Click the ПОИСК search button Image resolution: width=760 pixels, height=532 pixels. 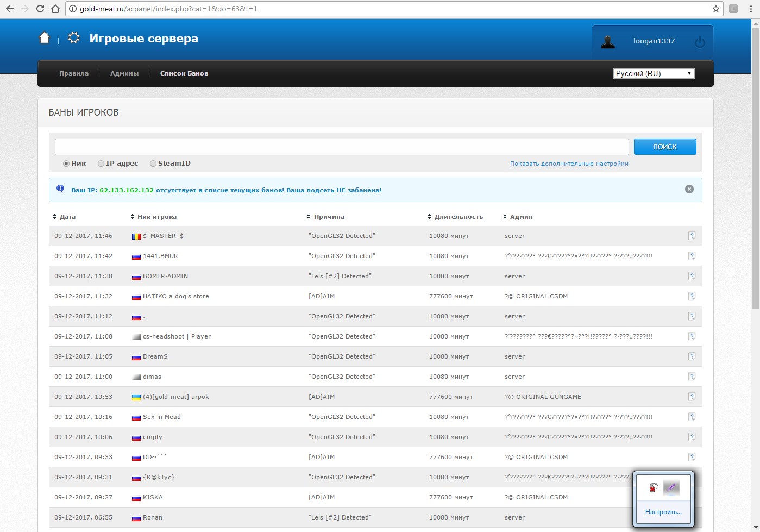665,147
